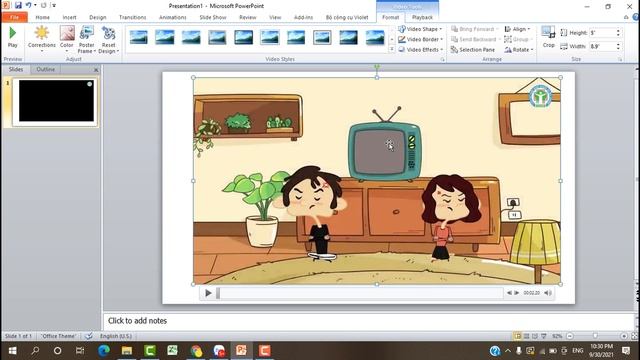This screenshot has height=360, width=640.
Task: Play the video using player control
Action: (x=208, y=293)
